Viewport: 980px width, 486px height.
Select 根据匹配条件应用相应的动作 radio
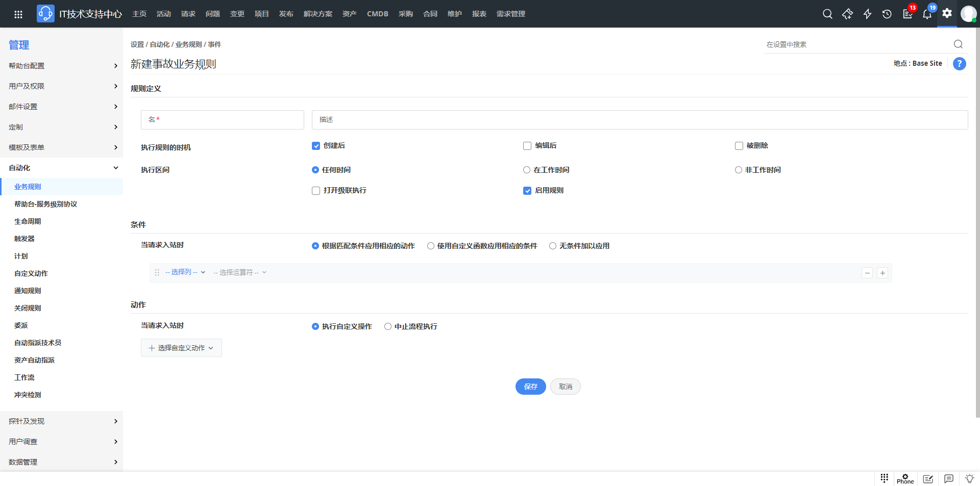coord(315,246)
